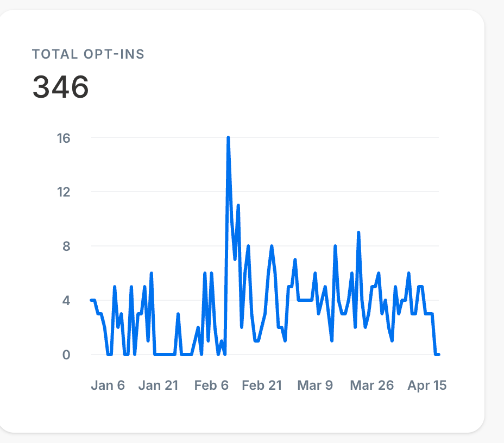This screenshot has width=504, height=443.
Task: Click the Mar 9 axis label
Action: [x=315, y=385]
